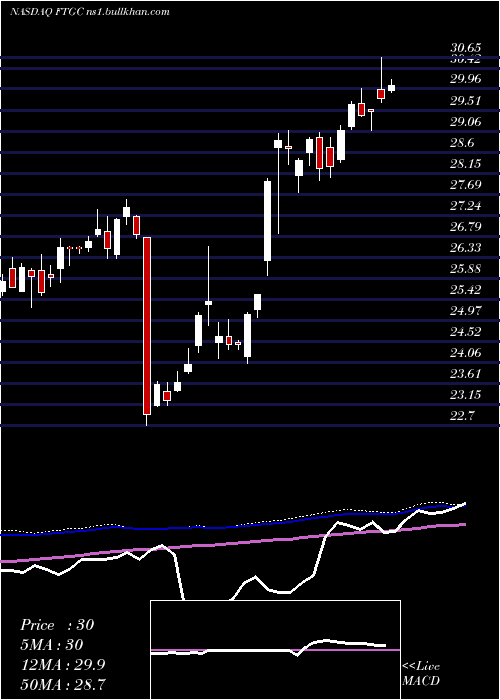The height and width of the screenshot is (700, 500).
Task: Click the 25.88 price axis label
Action: [466, 269]
